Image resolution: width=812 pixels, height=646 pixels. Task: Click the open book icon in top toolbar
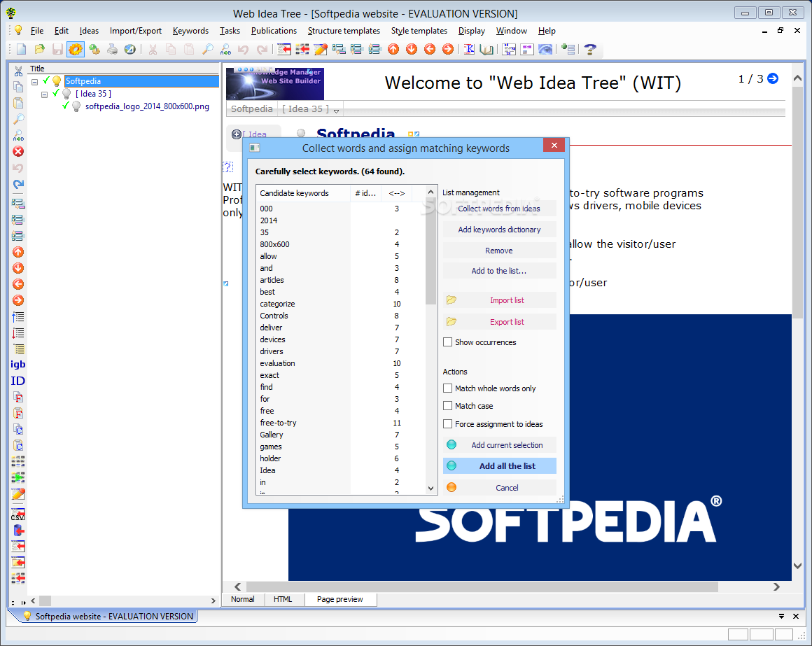(x=486, y=49)
